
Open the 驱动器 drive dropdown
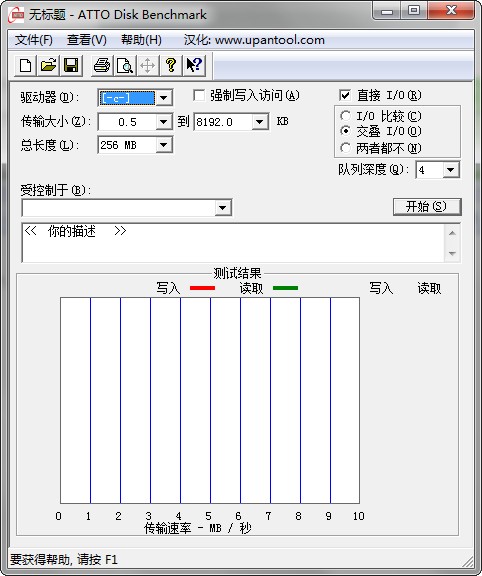coord(163,98)
